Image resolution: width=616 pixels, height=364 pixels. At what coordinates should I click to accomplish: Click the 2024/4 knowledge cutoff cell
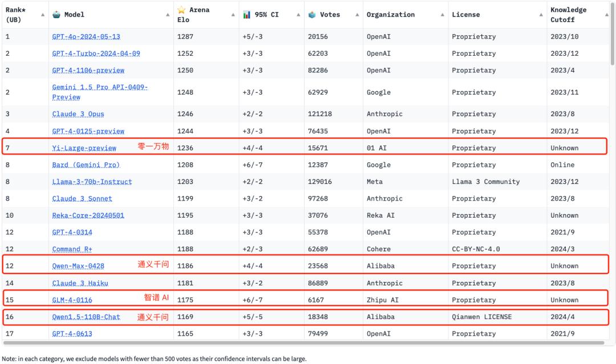pyautogui.click(x=562, y=317)
